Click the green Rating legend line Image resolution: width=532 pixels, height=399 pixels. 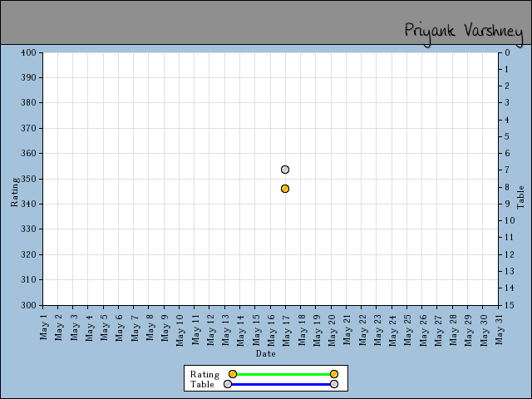pos(283,374)
